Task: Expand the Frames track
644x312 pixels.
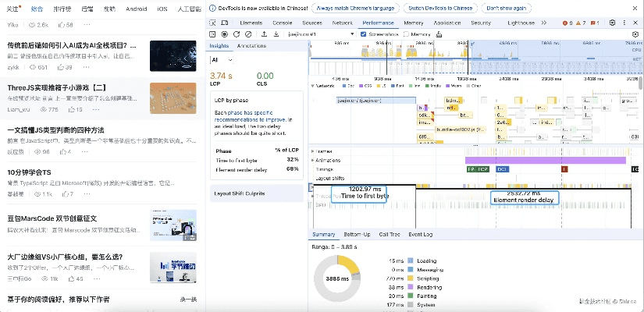Action: [313, 151]
